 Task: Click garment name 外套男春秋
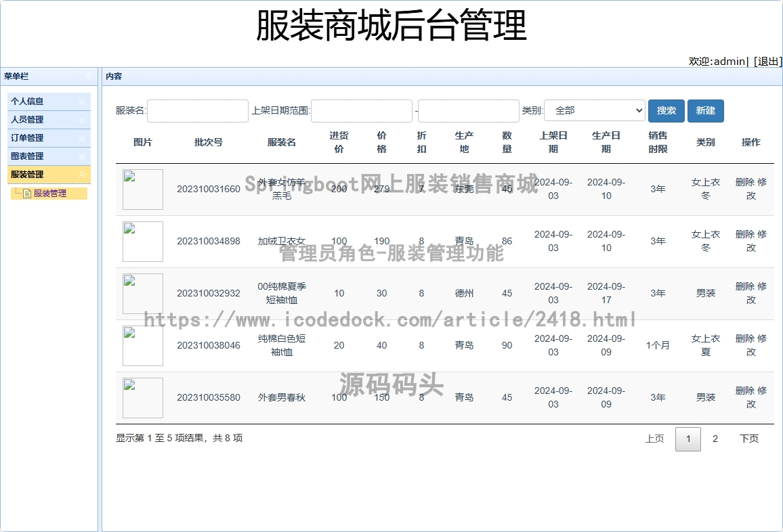[282, 397]
